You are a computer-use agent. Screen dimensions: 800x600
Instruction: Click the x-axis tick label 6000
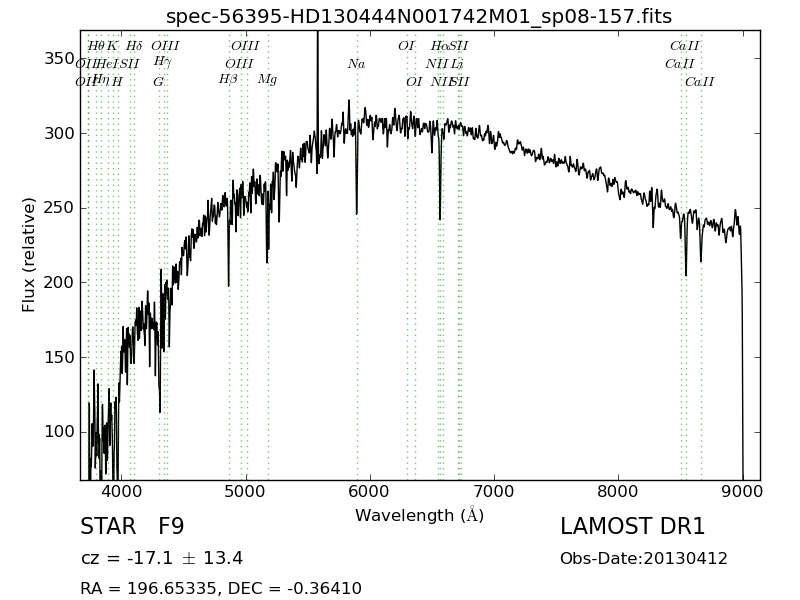pos(370,491)
